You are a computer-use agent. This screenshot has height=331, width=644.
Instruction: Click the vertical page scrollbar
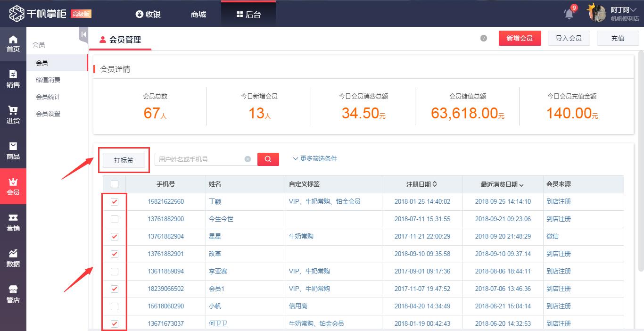click(x=641, y=160)
